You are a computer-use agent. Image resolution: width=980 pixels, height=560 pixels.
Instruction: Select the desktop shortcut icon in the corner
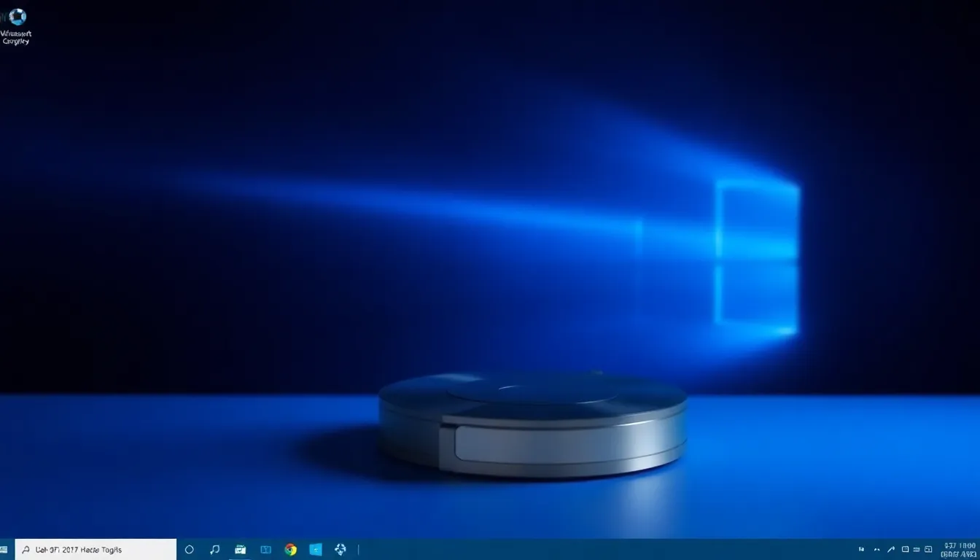tap(16, 26)
